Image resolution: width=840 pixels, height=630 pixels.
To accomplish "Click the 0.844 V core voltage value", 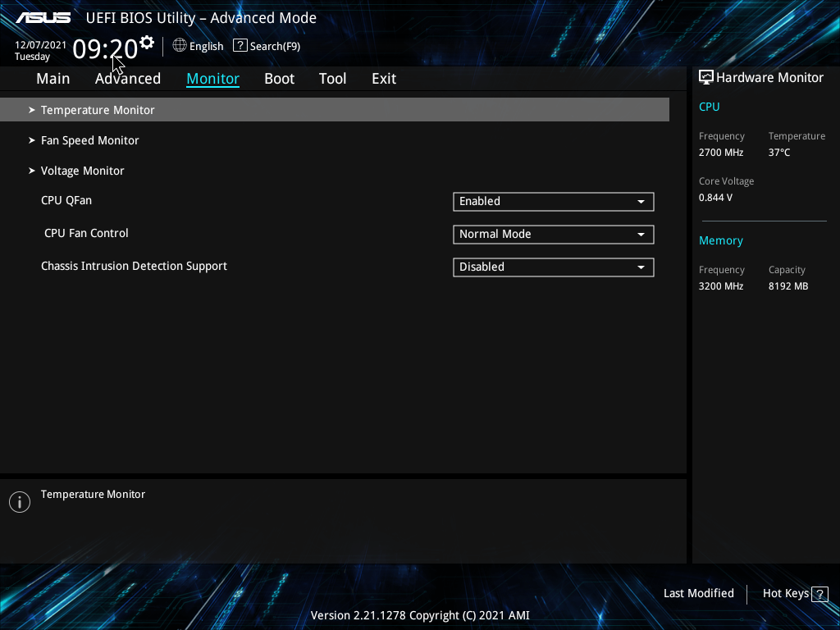I will pyautogui.click(x=715, y=198).
